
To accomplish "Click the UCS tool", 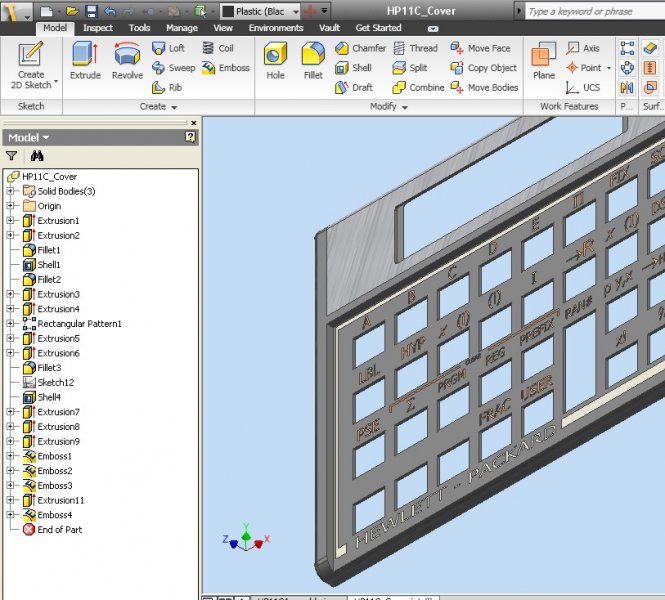I will (x=583, y=87).
